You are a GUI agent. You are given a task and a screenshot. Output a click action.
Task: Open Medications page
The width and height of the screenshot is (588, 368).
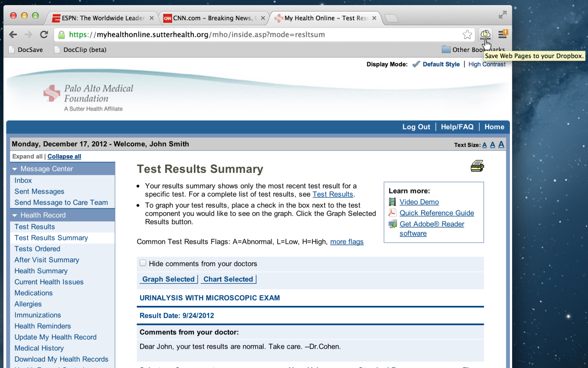pyautogui.click(x=34, y=293)
